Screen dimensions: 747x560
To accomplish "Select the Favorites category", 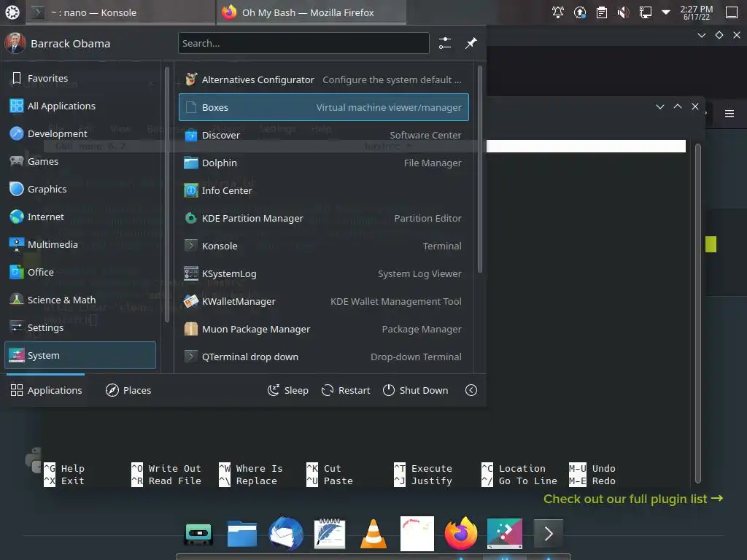I will pos(80,78).
